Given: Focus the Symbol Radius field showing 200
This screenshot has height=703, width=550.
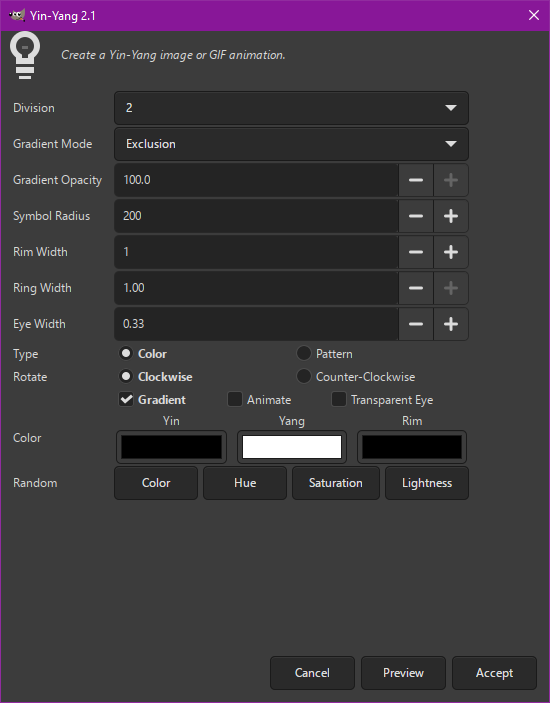Looking at the screenshot, I should point(256,216).
